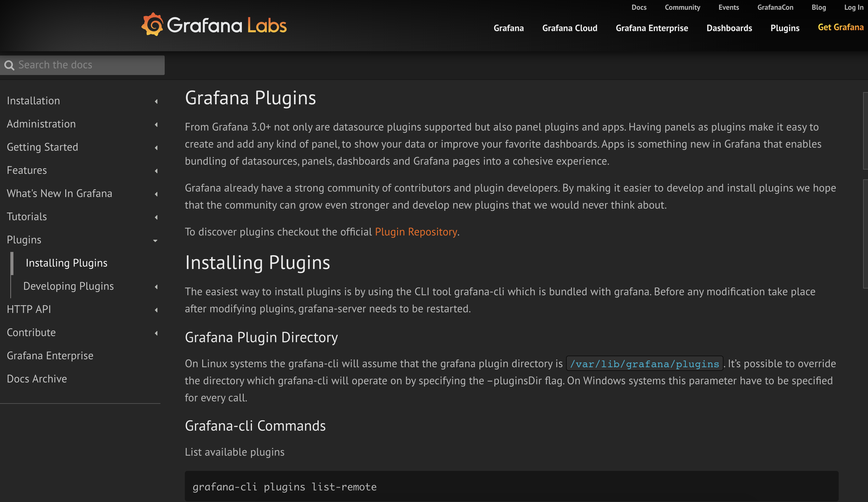Select Installing Plugins sidebar item
Screen dimensions: 868x502
pos(66,263)
